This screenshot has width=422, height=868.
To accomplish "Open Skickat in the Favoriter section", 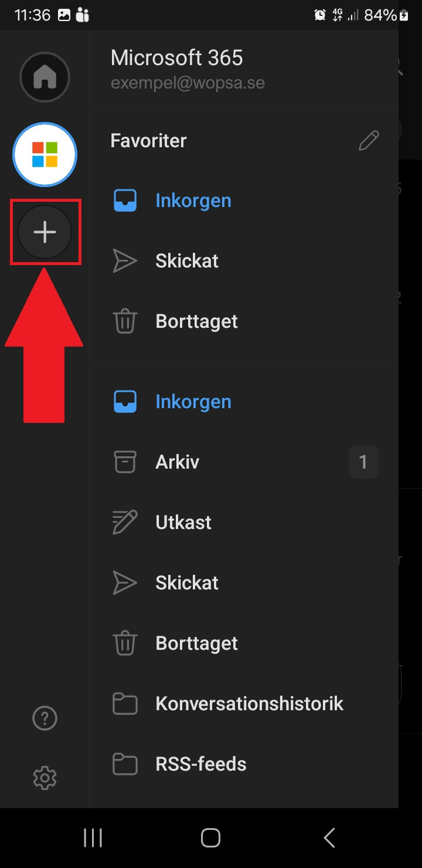I will point(186,261).
